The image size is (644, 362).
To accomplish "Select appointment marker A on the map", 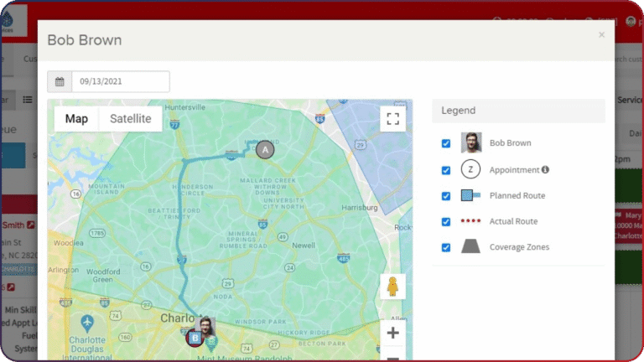I will (265, 150).
